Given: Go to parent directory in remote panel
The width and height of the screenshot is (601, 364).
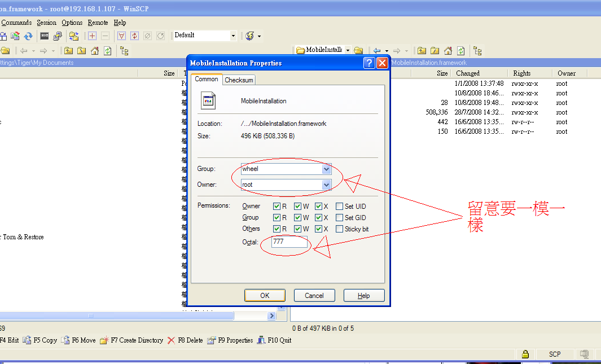Looking at the screenshot, I should [x=422, y=51].
